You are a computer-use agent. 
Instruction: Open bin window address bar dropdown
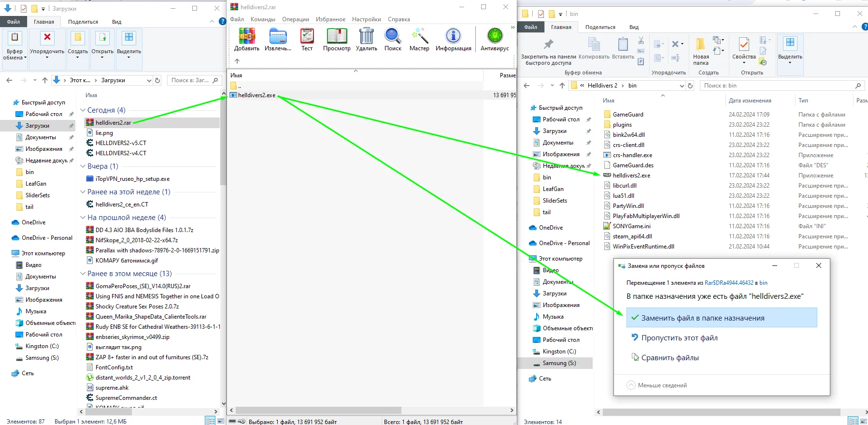(682, 86)
